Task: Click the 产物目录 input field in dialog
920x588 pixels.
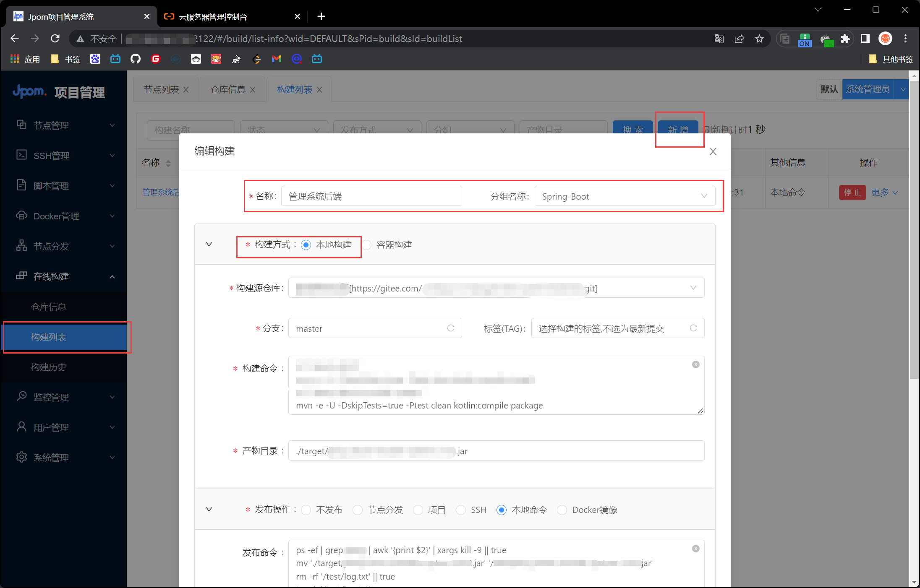Action: click(x=495, y=451)
